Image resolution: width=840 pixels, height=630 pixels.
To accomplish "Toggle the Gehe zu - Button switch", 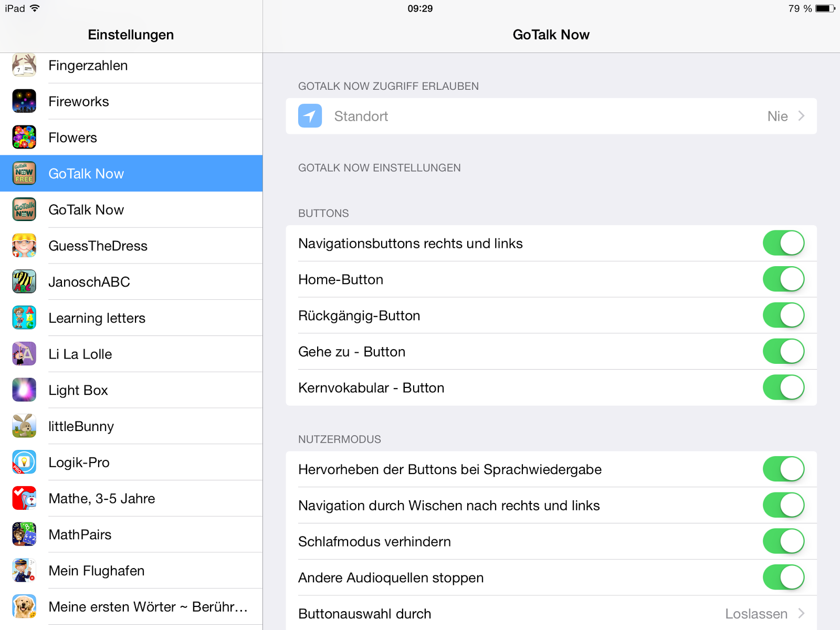I will (783, 352).
